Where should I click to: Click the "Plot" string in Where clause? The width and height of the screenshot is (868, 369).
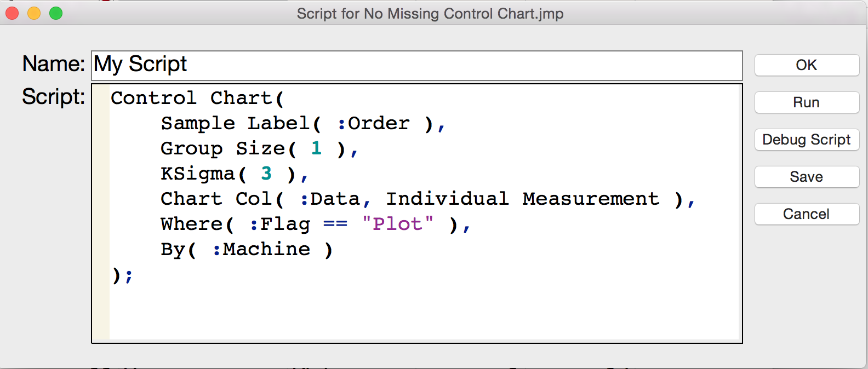pos(398,224)
